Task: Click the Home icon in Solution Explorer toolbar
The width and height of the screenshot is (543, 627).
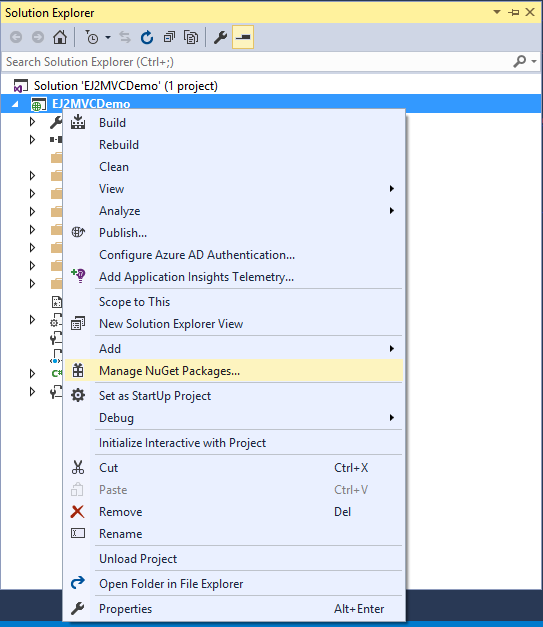Action: click(x=60, y=38)
